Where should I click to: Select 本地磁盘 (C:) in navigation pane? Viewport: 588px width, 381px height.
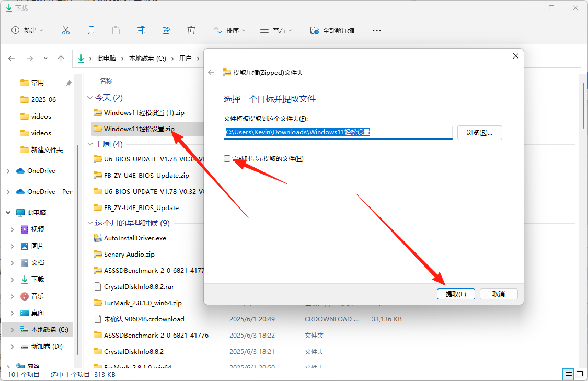click(50, 330)
